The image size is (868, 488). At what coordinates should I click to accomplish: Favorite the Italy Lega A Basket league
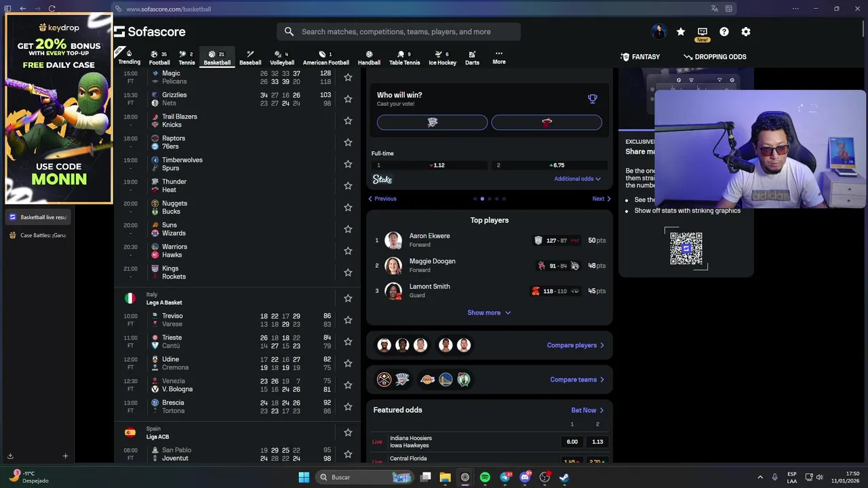pyautogui.click(x=348, y=298)
